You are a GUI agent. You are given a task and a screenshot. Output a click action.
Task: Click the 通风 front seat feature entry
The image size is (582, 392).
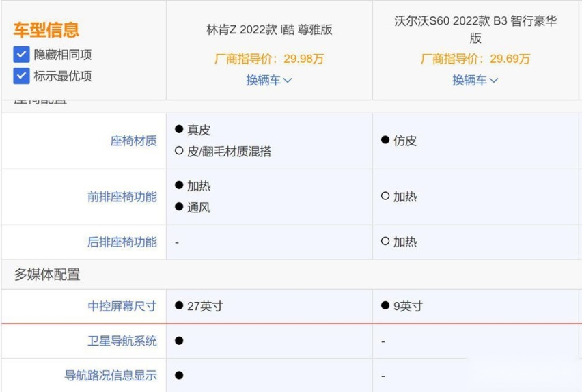click(x=193, y=207)
